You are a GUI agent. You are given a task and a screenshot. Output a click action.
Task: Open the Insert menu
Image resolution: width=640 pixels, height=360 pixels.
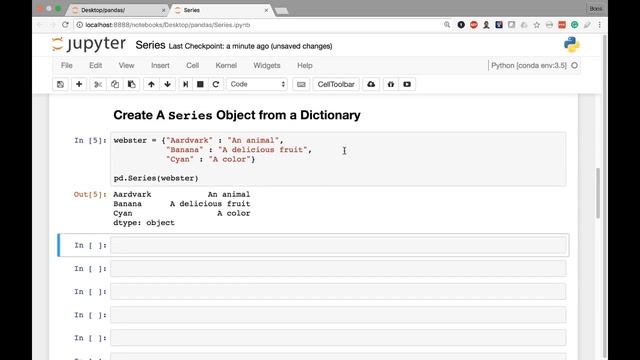click(160, 65)
